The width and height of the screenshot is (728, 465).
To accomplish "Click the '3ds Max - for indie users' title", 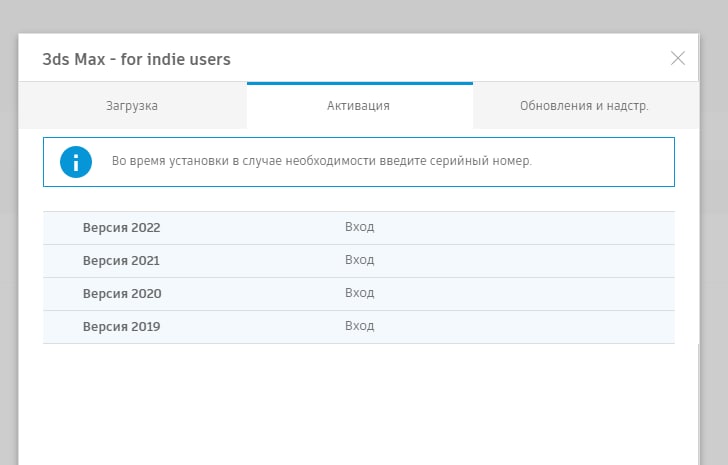I will pyautogui.click(x=136, y=59).
